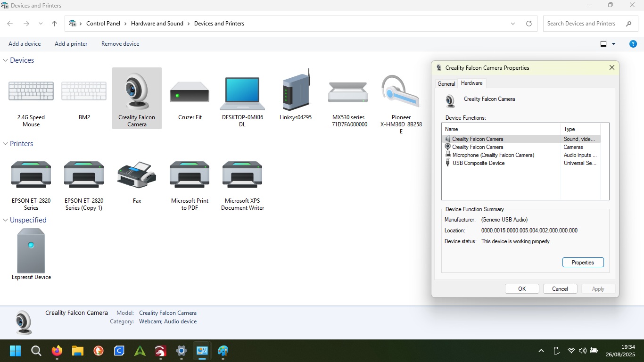644x362 pixels.
Task: Go forward with the Forward arrow
Action: pos(26,24)
